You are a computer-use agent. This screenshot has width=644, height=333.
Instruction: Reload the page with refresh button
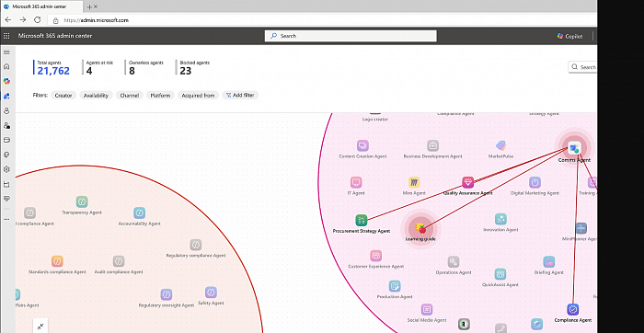point(38,19)
